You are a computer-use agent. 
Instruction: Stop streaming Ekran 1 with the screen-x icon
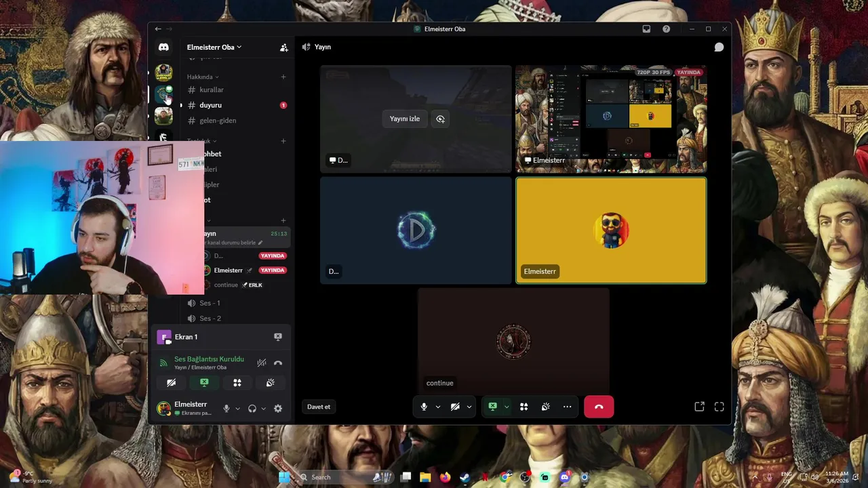tap(277, 337)
